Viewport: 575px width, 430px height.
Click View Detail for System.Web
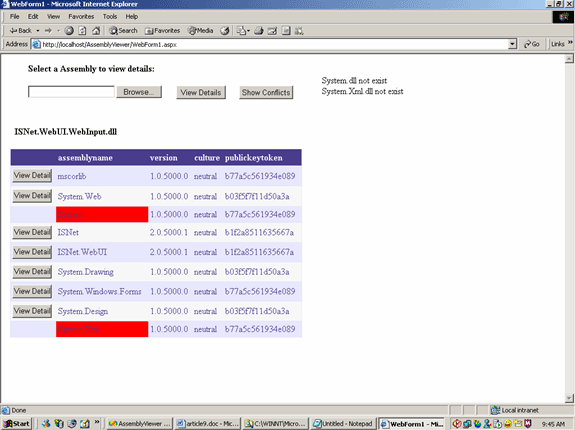pyautogui.click(x=32, y=196)
